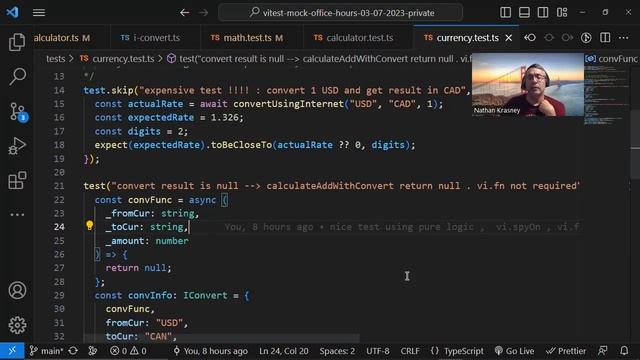Open Problems via errors and warnings count

128,351
